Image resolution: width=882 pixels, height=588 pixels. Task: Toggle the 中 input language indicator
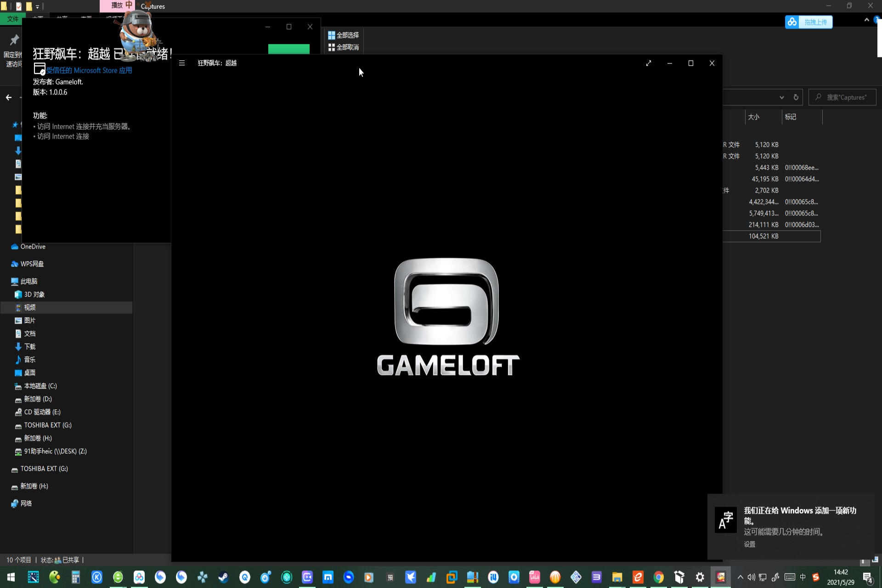803,577
